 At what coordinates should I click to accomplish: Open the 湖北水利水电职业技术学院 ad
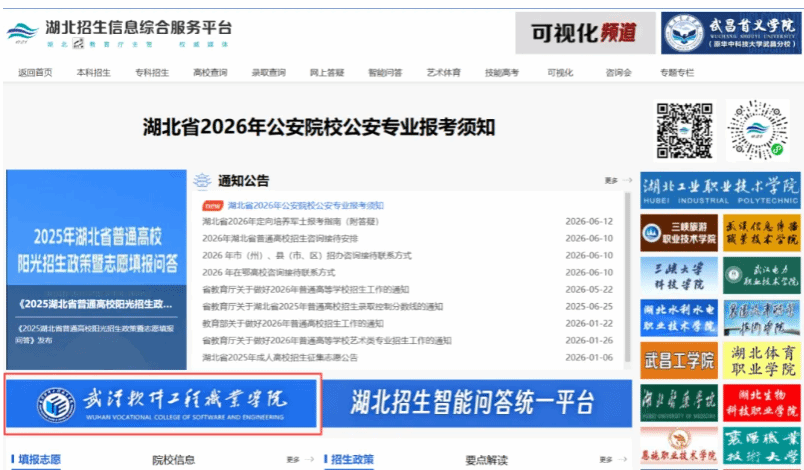(679, 318)
